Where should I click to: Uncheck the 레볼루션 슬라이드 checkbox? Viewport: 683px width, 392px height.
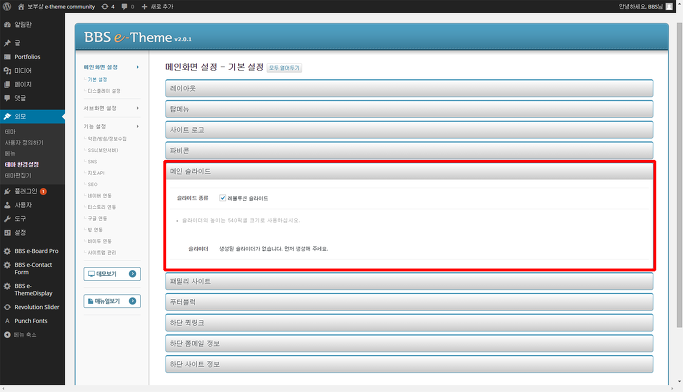(222, 198)
